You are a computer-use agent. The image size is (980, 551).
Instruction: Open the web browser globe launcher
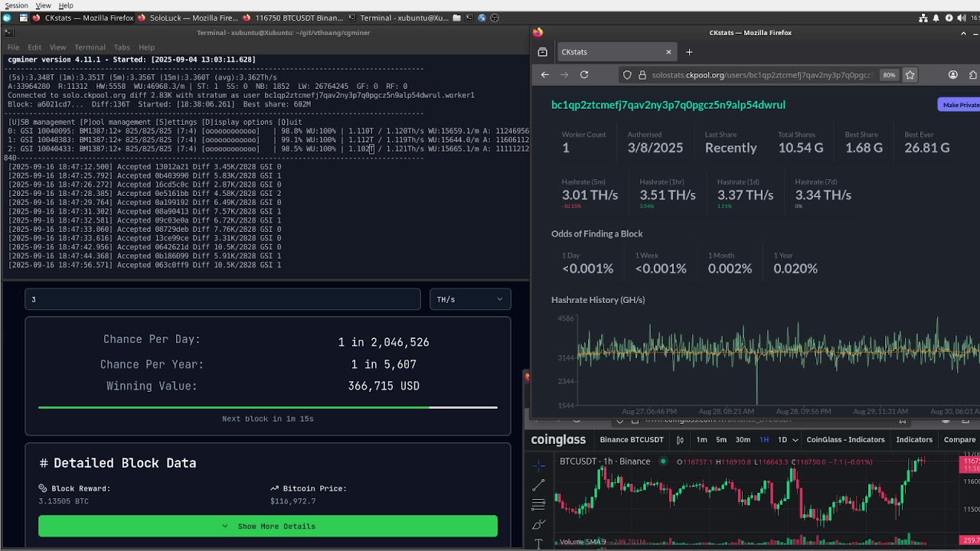click(482, 18)
